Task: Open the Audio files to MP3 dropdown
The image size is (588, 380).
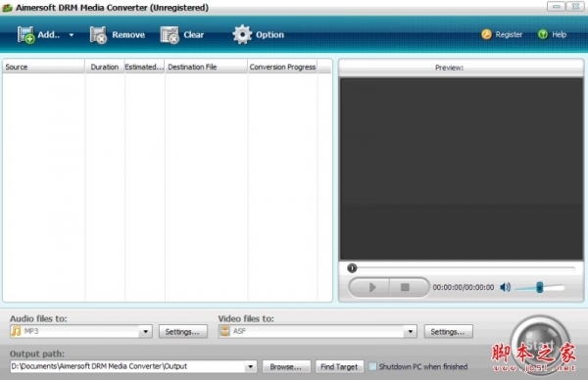Action: click(145, 331)
